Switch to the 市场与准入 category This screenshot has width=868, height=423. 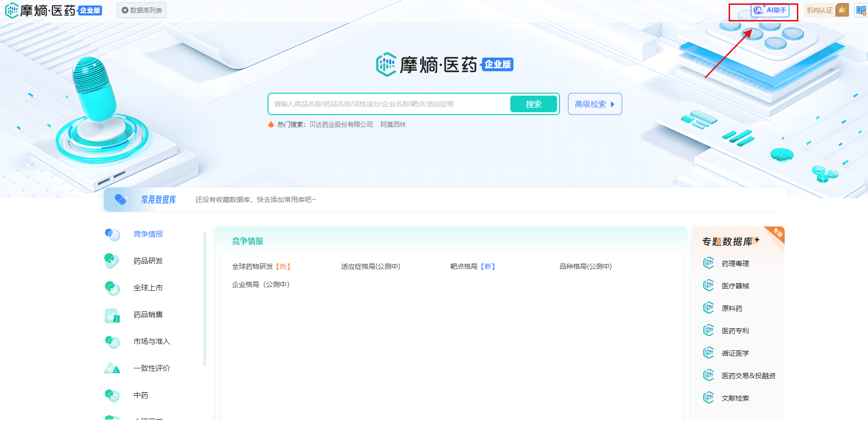point(152,342)
